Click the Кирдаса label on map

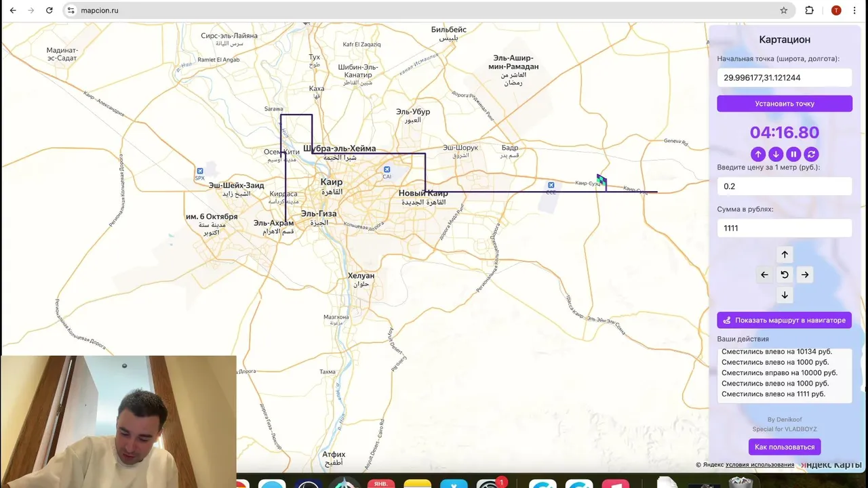click(x=283, y=194)
